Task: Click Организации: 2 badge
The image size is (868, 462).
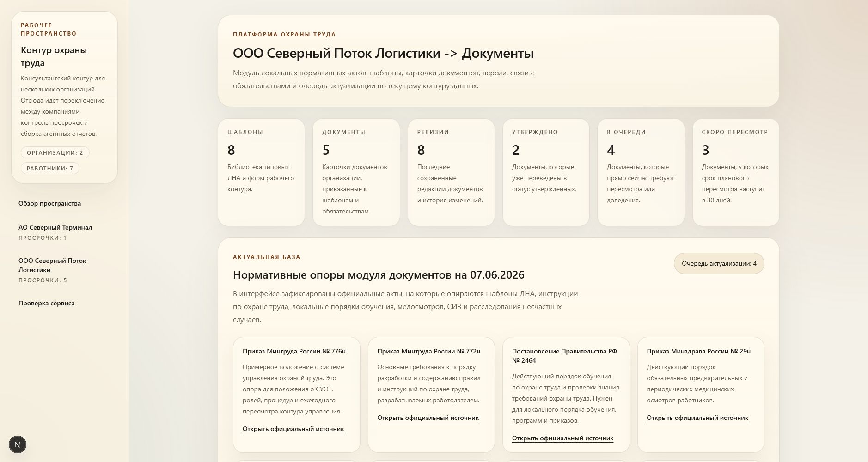Action: point(55,152)
